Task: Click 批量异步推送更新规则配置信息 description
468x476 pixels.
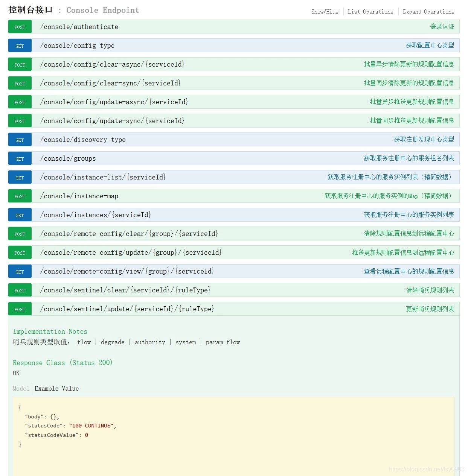Action: click(x=412, y=102)
